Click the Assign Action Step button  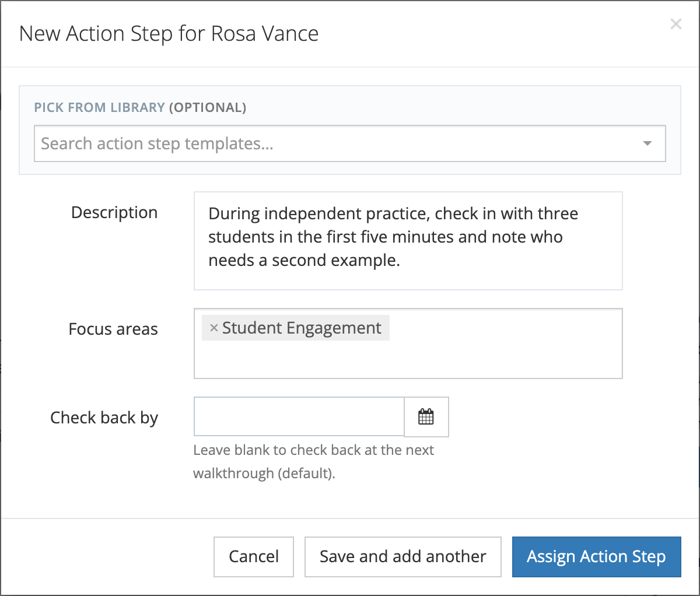coord(596,557)
